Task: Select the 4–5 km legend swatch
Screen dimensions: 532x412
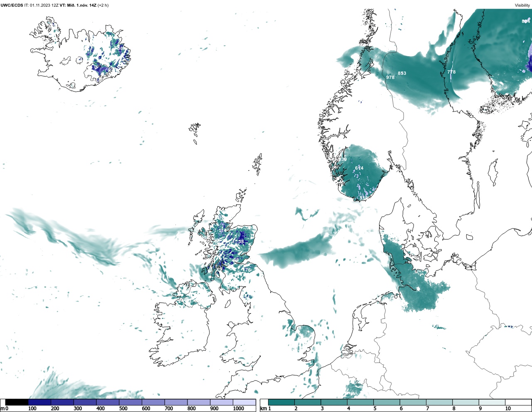Action: [x=360, y=402]
